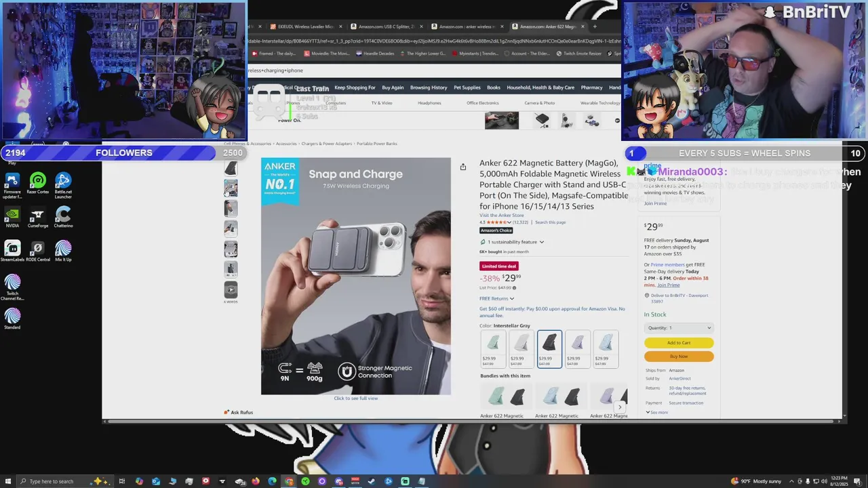868x488 pixels.
Task: Open the Battle.net Launcher desktop icon
Action: click(63, 186)
